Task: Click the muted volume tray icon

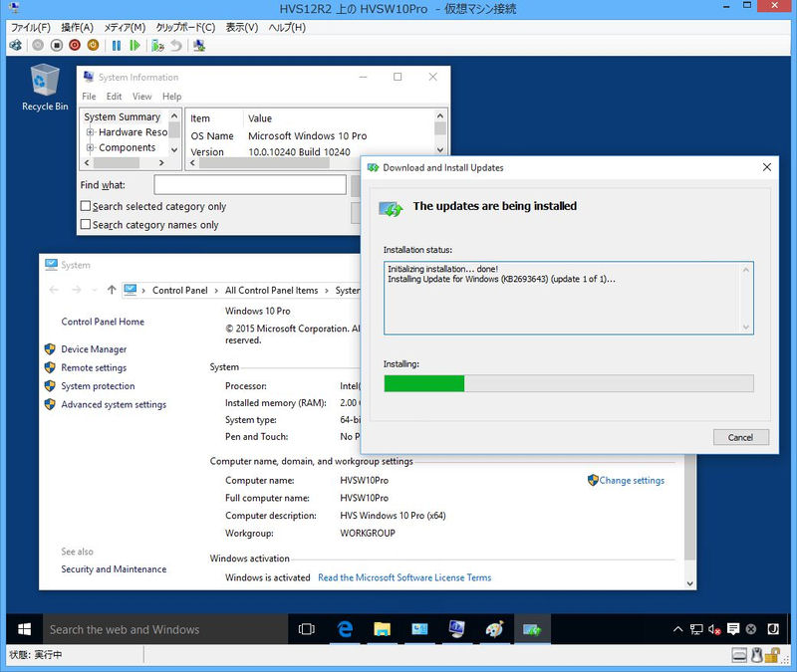Action: click(x=714, y=629)
